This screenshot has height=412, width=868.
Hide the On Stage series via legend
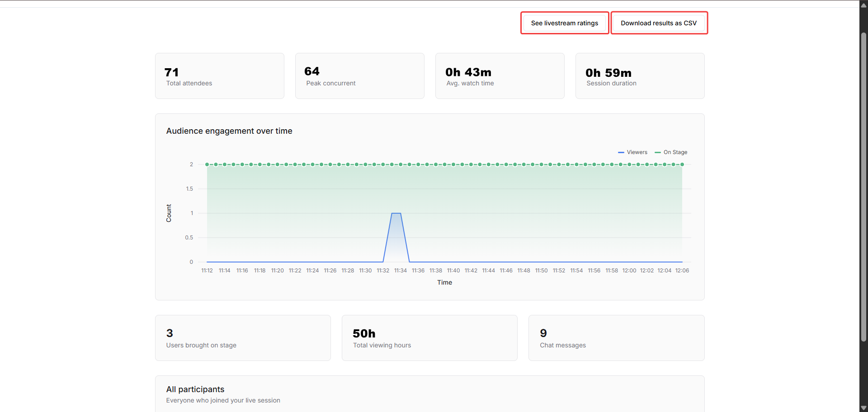(x=671, y=152)
